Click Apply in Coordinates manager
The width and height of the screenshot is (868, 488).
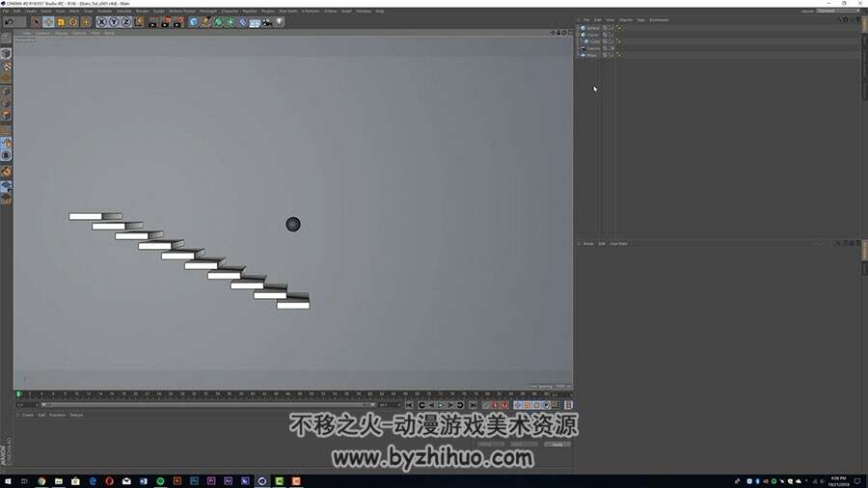coord(556,445)
